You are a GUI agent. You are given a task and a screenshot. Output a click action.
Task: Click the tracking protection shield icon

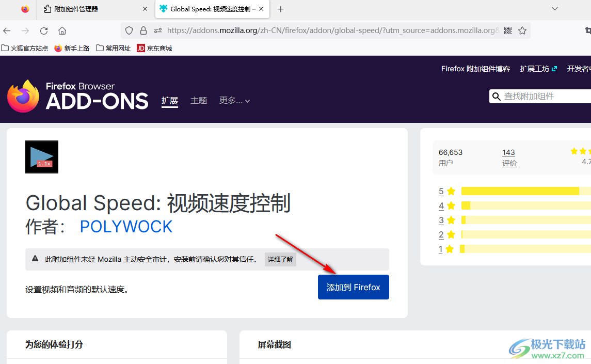129,30
